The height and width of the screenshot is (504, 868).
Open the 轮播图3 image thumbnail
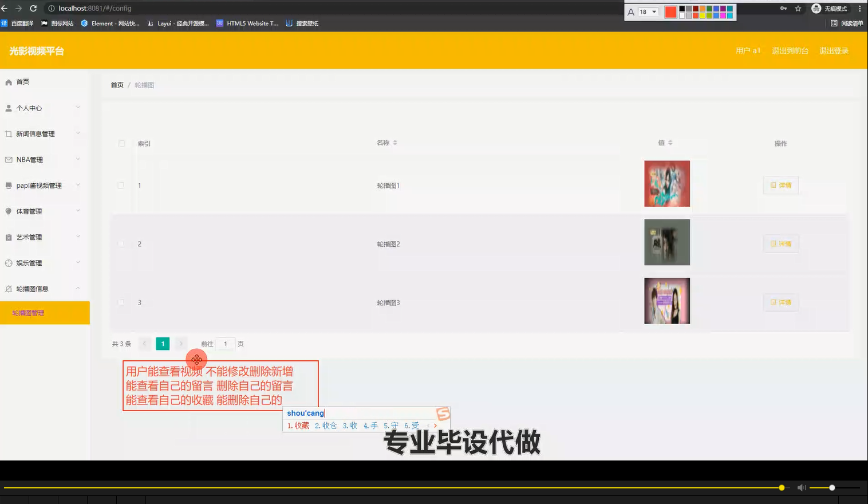(x=666, y=301)
